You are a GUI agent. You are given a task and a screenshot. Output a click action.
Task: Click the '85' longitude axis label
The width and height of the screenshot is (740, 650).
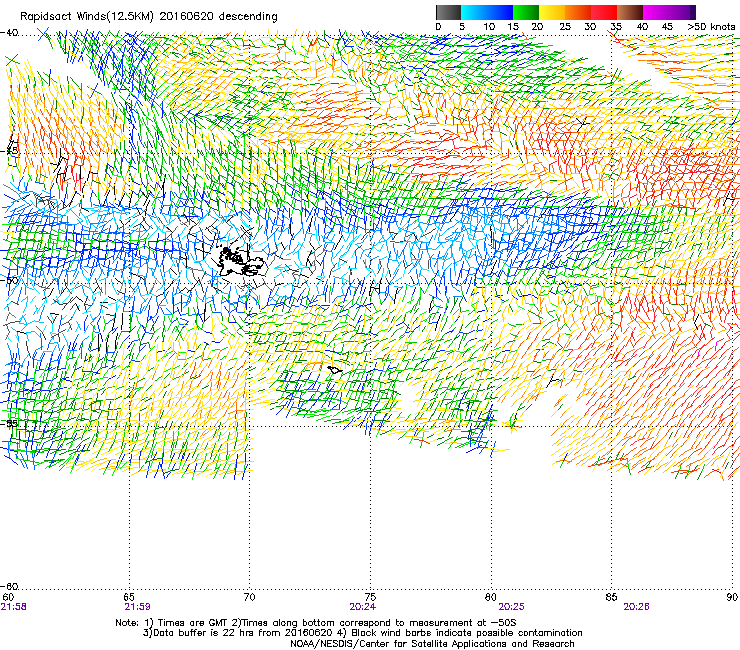pyautogui.click(x=611, y=597)
